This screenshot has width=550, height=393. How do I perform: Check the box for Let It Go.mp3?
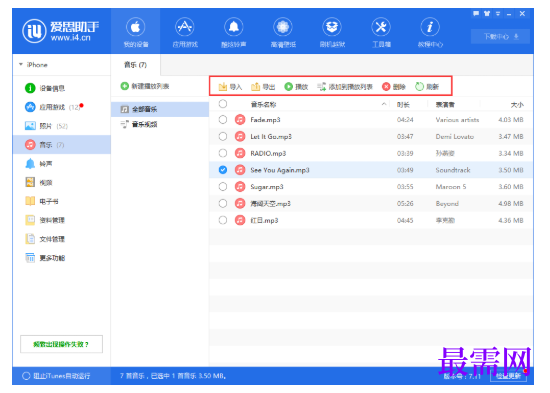(x=223, y=136)
